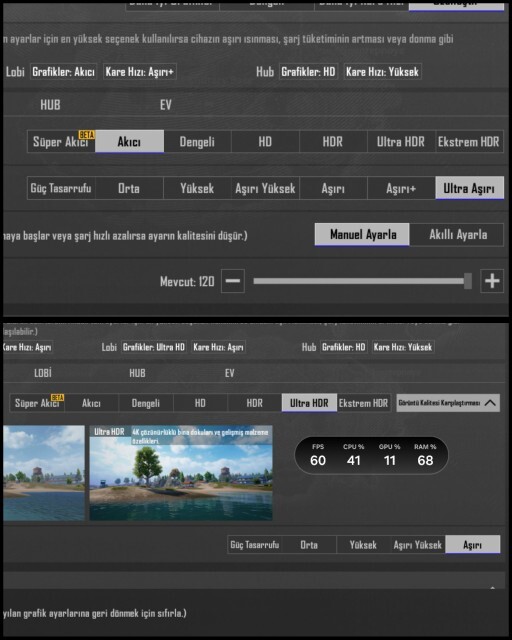Screen dimensions: 512x640
Task: Open the HUB tab in upper panel
Action: click(x=50, y=105)
